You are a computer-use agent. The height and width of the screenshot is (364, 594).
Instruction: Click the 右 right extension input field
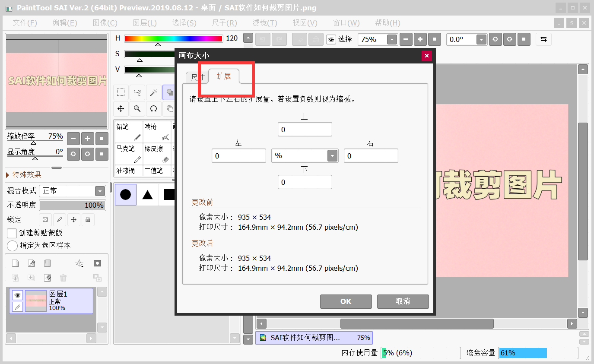(371, 156)
